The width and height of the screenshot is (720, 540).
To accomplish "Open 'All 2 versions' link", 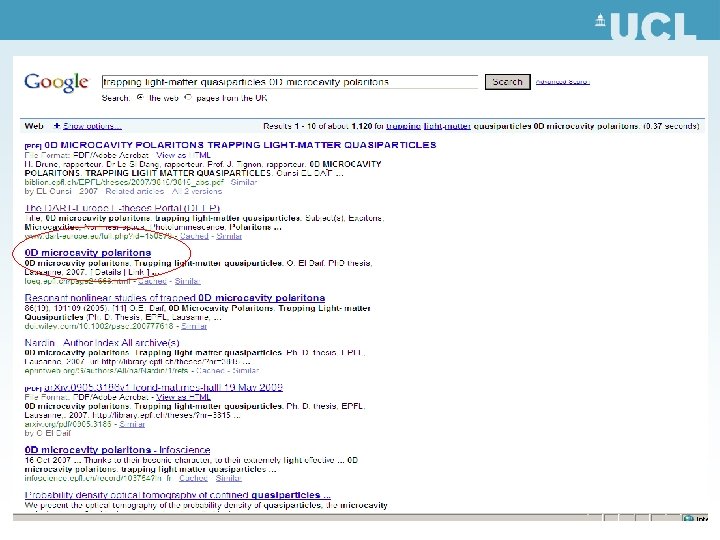I will pos(197,191).
